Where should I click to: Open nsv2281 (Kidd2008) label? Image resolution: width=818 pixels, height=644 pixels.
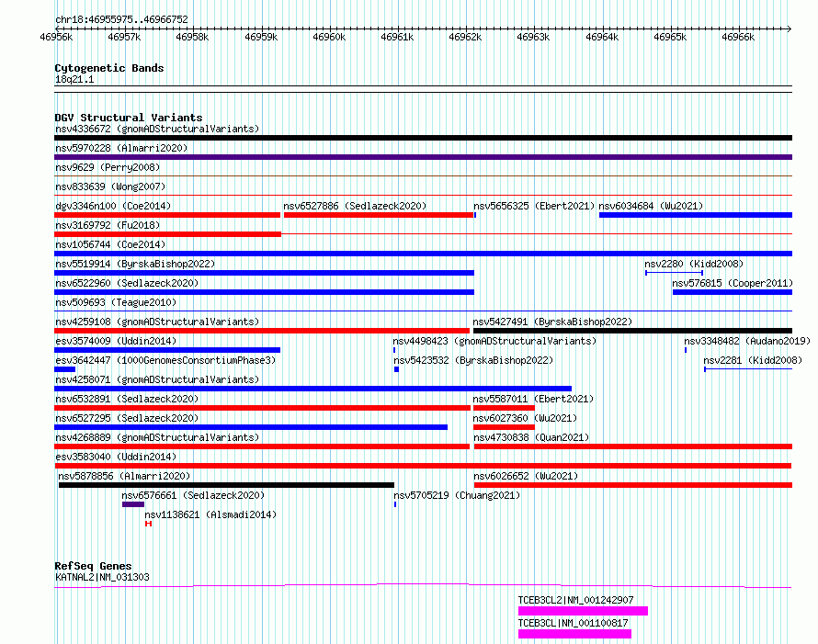pos(753,360)
